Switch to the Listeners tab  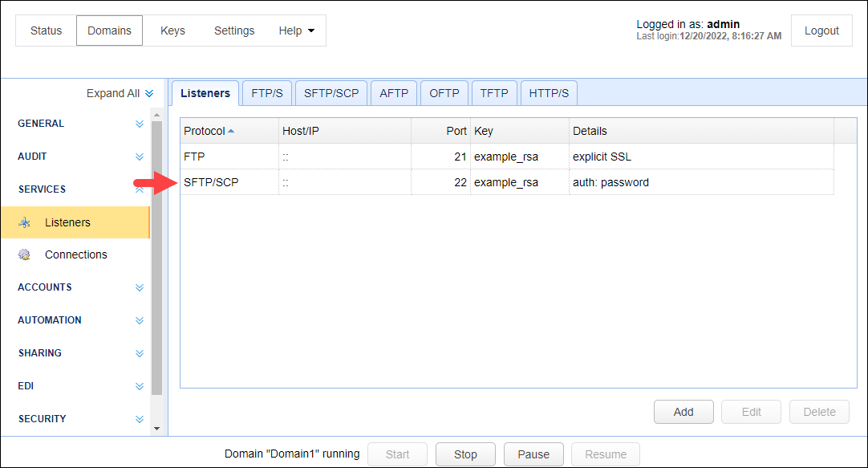(x=205, y=93)
